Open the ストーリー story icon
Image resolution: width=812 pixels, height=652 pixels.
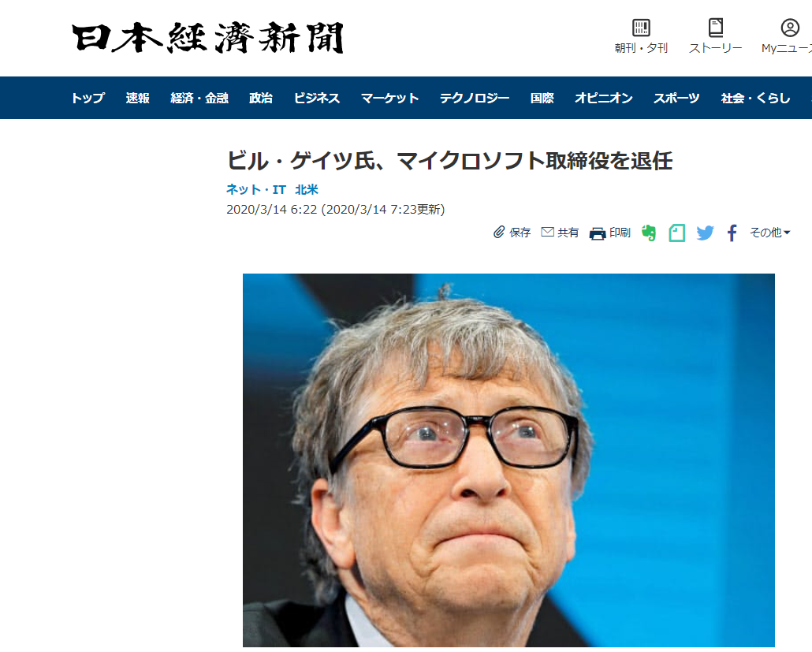(716, 28)
